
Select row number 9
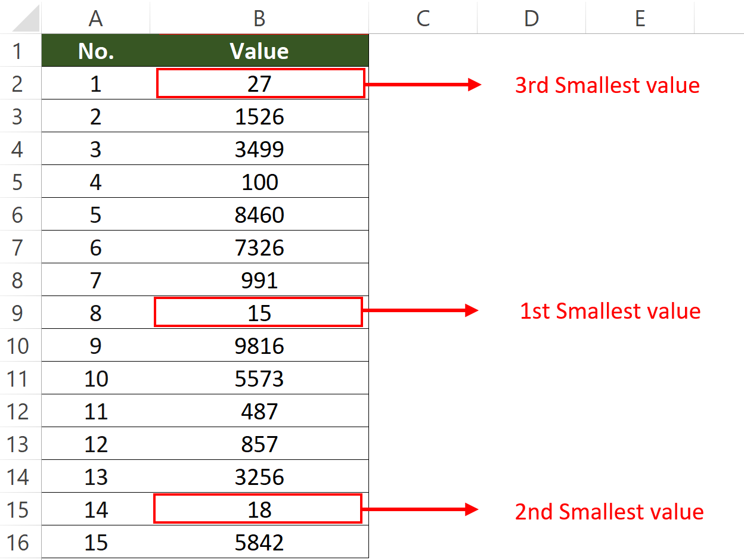[x=20, y=312]
